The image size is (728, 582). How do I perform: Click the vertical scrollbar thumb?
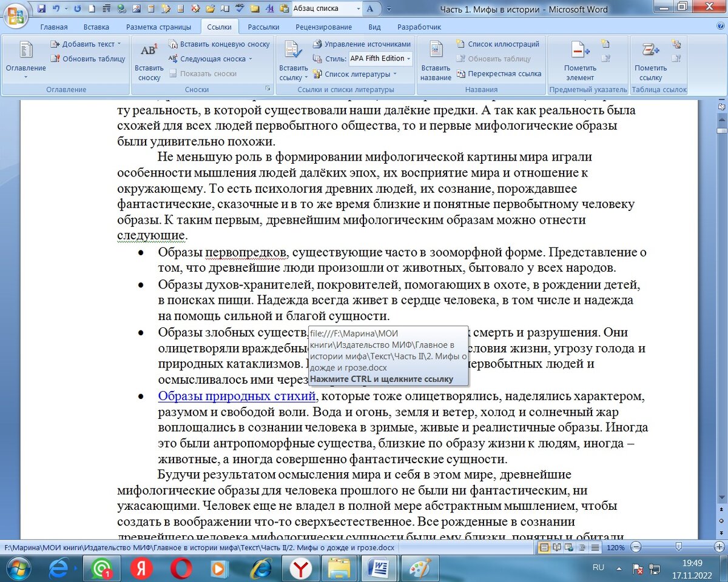pos(721,130)
